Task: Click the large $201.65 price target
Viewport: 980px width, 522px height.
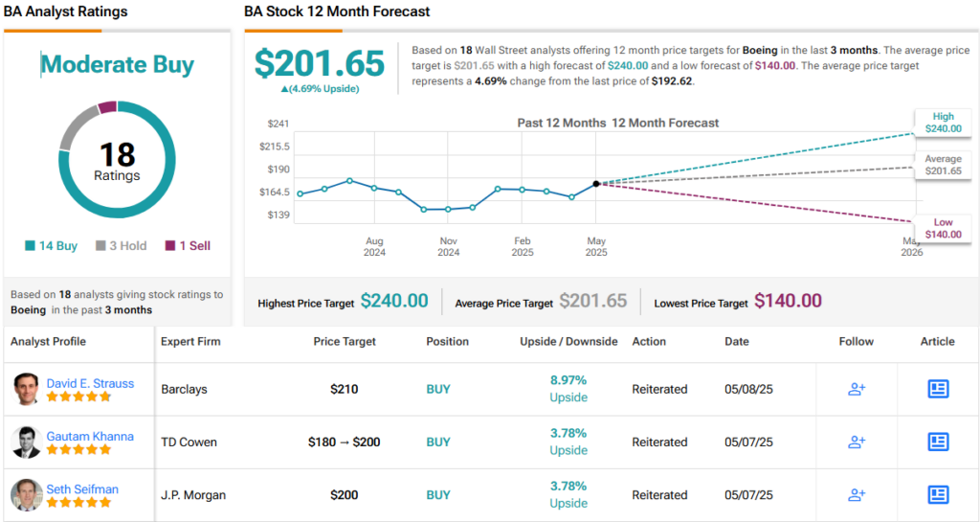Action: point(320,63)
